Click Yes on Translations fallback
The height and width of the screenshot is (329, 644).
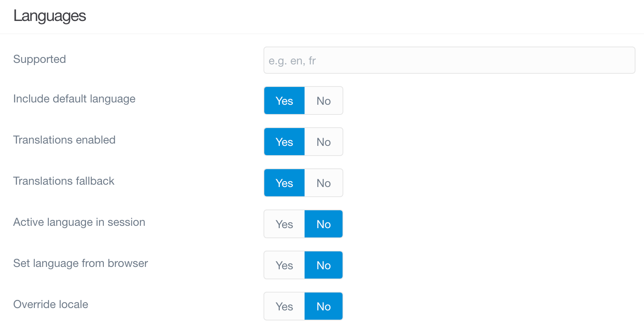(284, 183)
